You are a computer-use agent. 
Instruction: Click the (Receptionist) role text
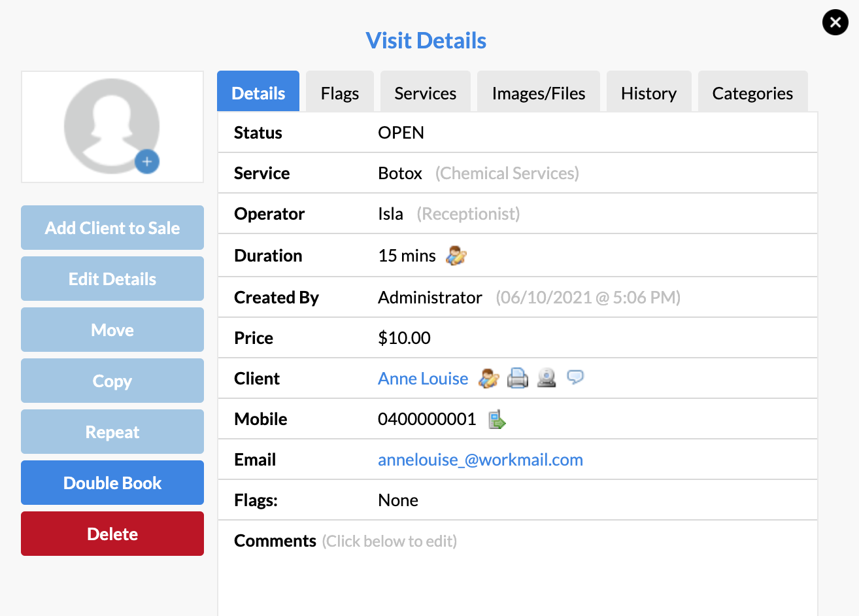point(468,214)
